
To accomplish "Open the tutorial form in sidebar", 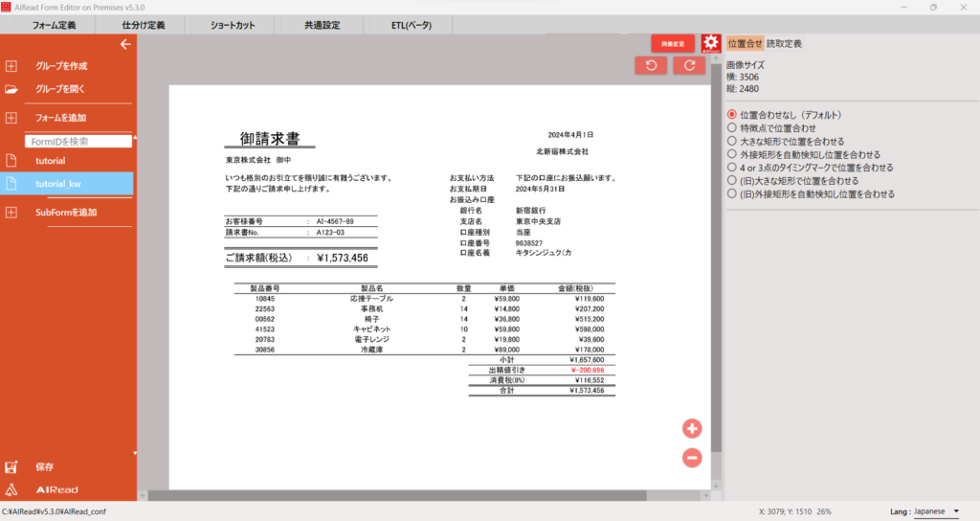I will coord(50,161).
